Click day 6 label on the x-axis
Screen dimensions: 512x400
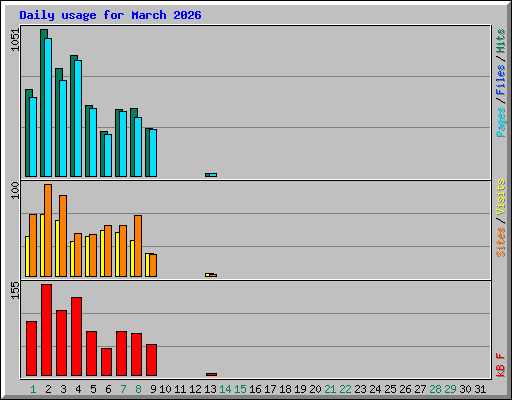(x=108, y=389)
